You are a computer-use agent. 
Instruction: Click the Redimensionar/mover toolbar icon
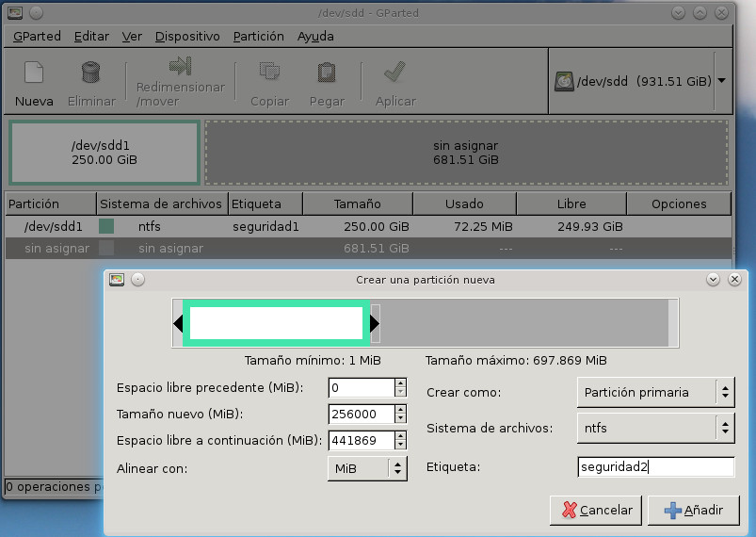(x=181, y=66)
